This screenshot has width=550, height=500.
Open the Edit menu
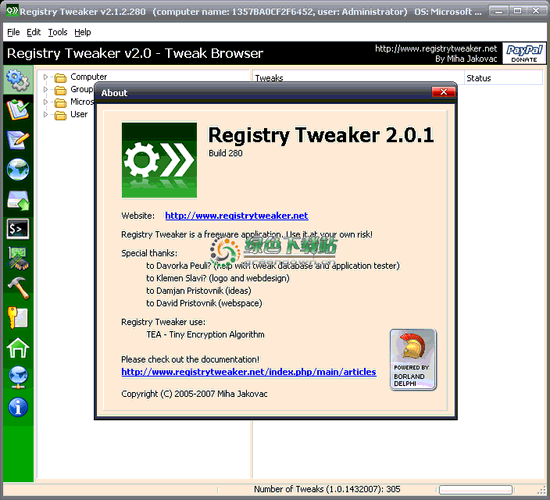point(33,32)
